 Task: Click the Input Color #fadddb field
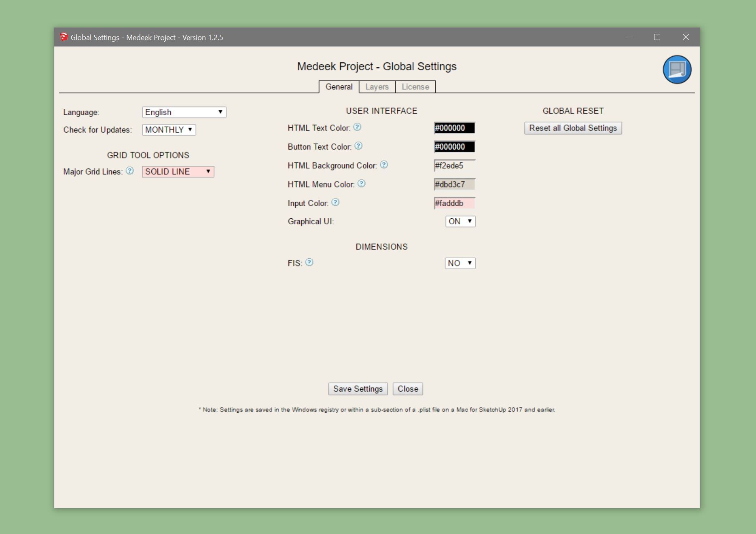pos(454,203)
